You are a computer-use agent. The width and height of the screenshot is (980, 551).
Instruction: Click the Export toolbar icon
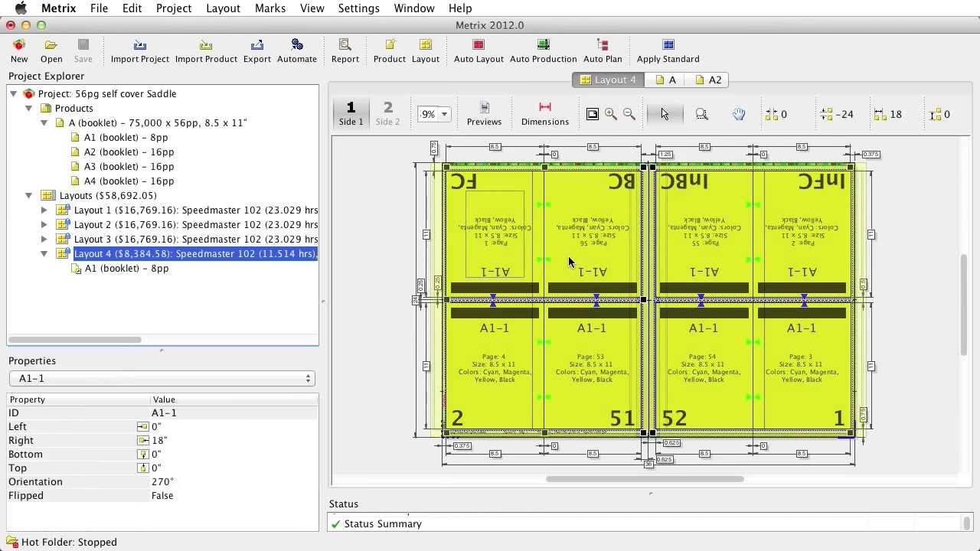[x=257, y=51]
